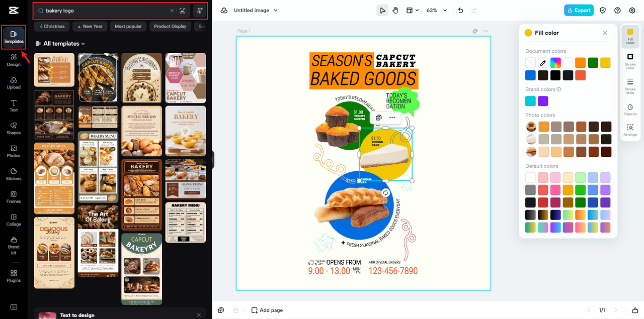Select the Text tool in sidebar

pos(14,106)
